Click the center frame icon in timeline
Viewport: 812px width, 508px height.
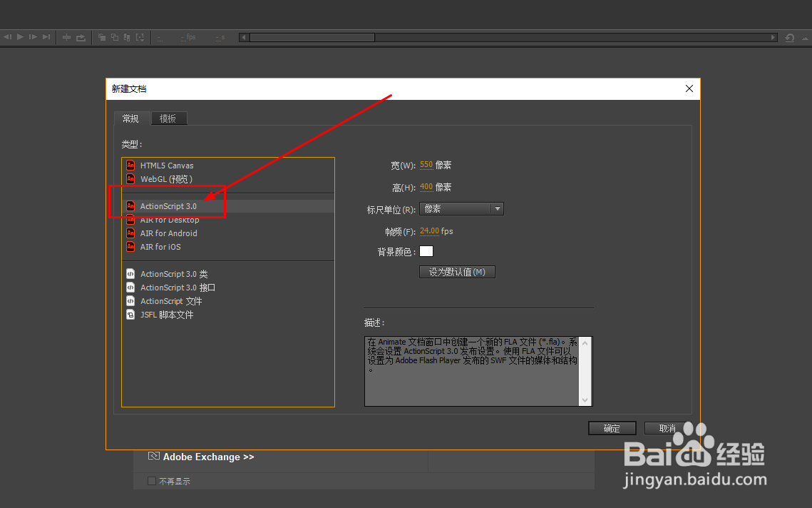[67, 37]
